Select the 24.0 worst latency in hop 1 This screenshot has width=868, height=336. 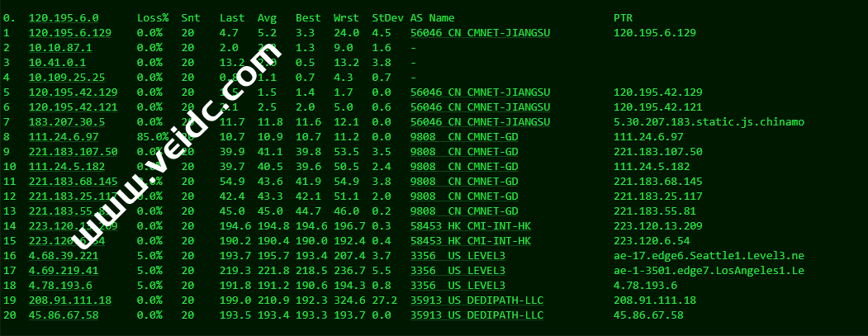[347, 33]
